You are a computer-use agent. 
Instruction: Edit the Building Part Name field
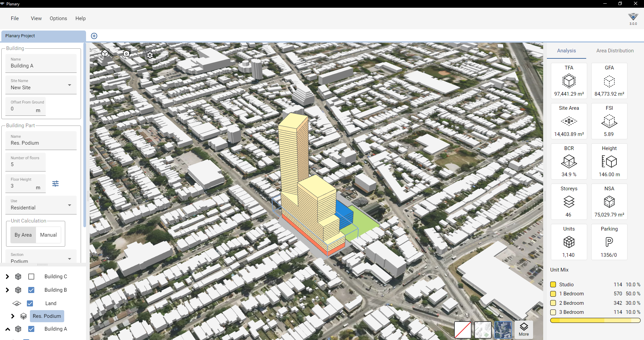coord(41,141)
